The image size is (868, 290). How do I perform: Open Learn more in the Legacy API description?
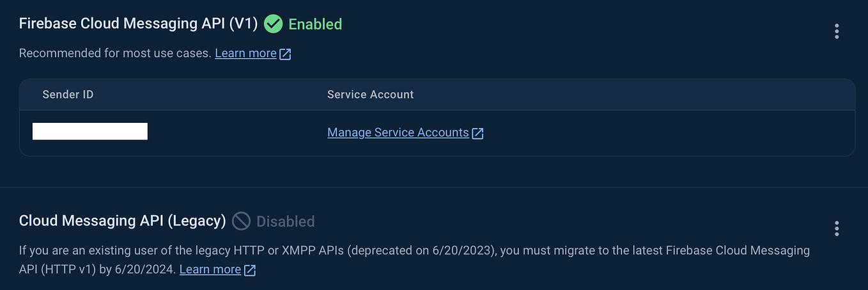point(210,270)
